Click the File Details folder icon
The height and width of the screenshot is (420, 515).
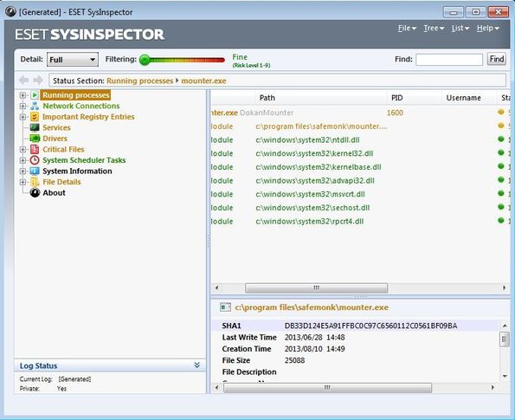pyautogui.click(x=35, y=182)
